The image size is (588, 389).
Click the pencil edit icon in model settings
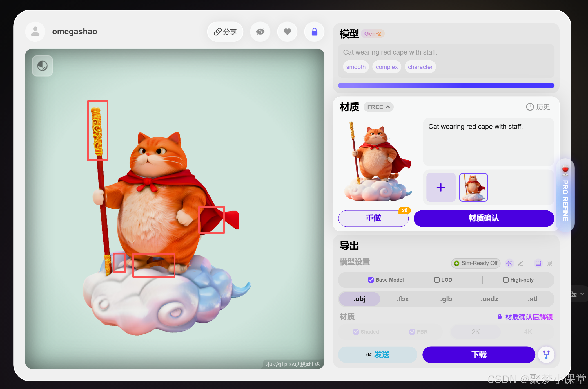pos(521,263)
